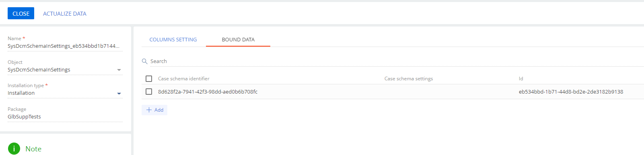The image size is (644, 155).
Task: Click the plus icon beside Add
Action: pos(149,110)
